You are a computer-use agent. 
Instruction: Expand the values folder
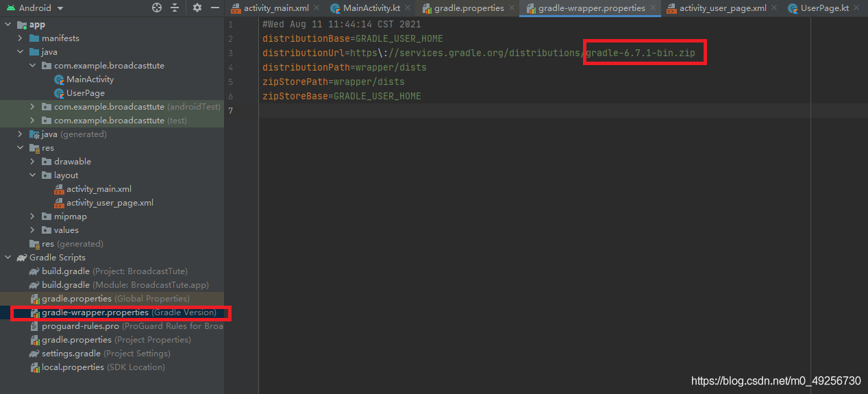[33, 230]
